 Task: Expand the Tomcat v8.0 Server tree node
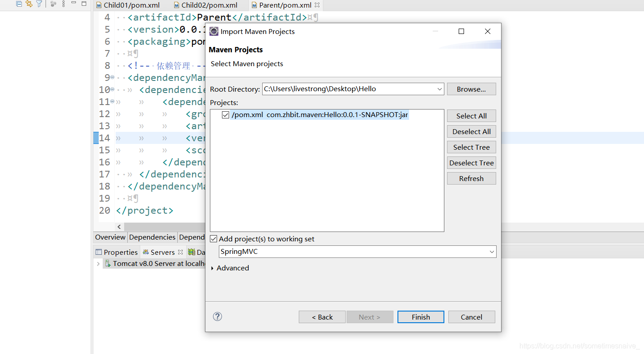[98, 264]
